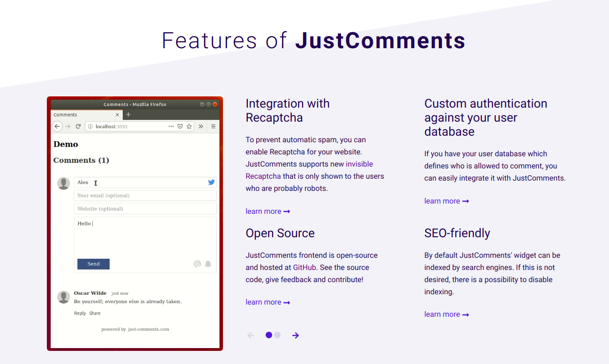Click the Your email (optional) field

point(145,196)
